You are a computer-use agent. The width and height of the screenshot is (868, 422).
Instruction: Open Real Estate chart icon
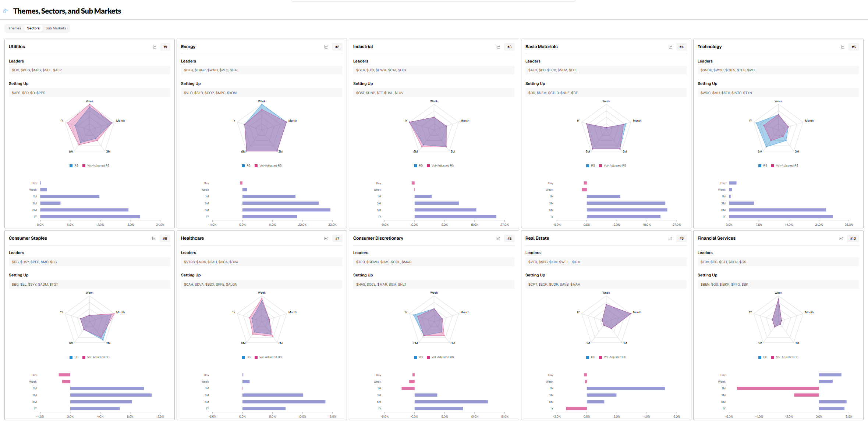670,239
